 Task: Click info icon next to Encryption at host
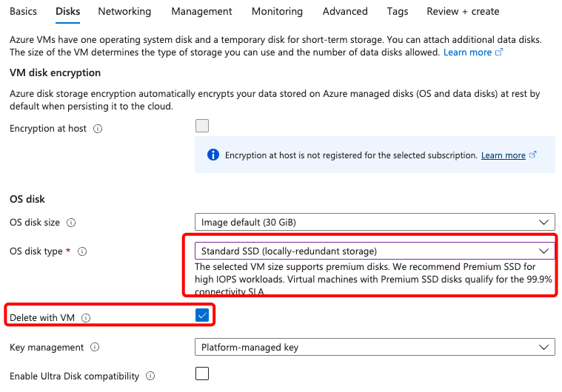click(x=98, y=129)
